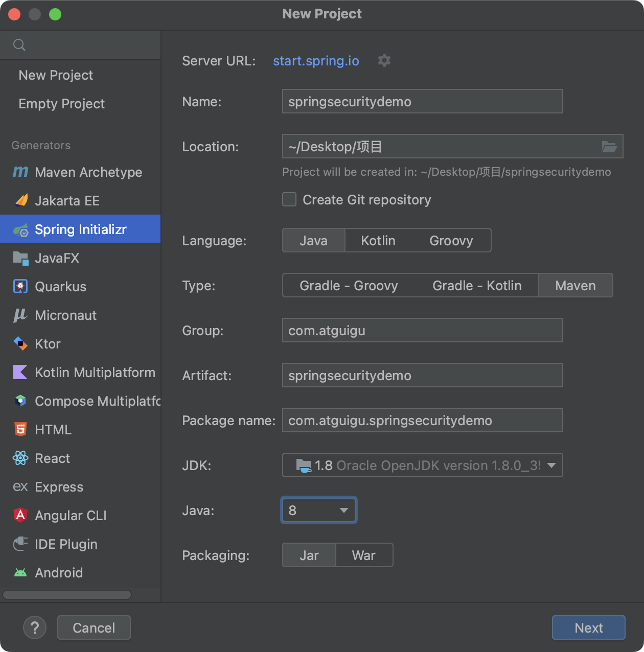Choose the Jakarta EE generator icon
Viewport: 644px width, 652px height.
pos(21,201)
